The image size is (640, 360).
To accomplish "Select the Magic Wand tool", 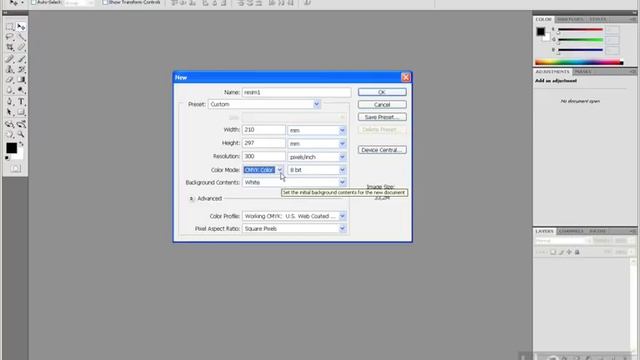I will pyautogui.click(x=21, y=37).
